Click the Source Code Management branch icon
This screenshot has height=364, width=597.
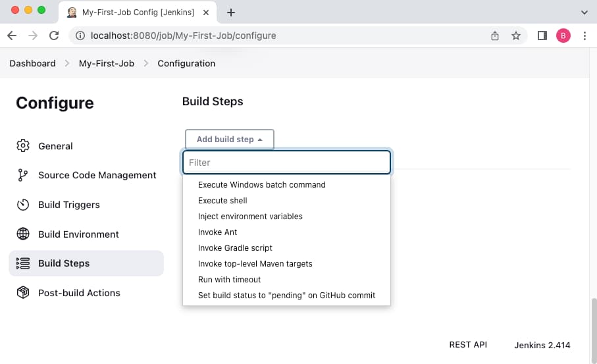tap(22, 175)
